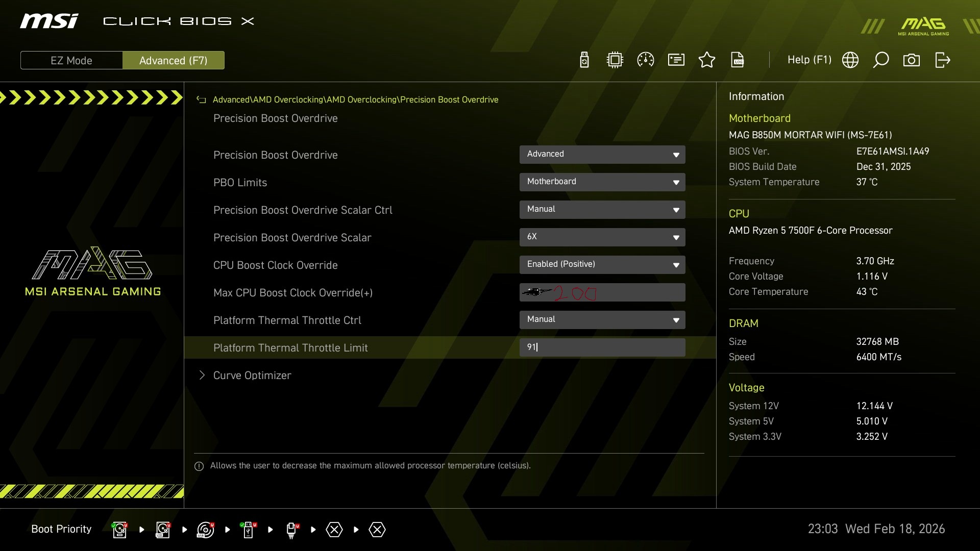Select the USB optical disc boot device
980x551 pixels.
click(x=205, y=530)
